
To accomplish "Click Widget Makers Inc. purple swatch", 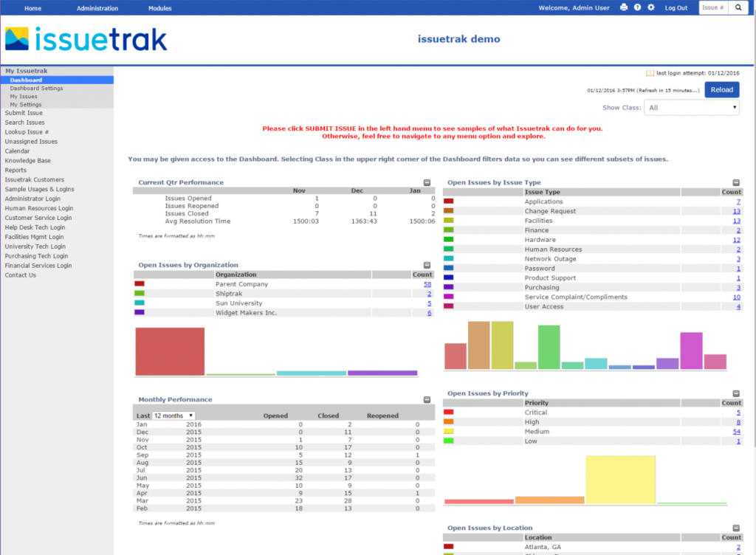I will coord(140,313).
